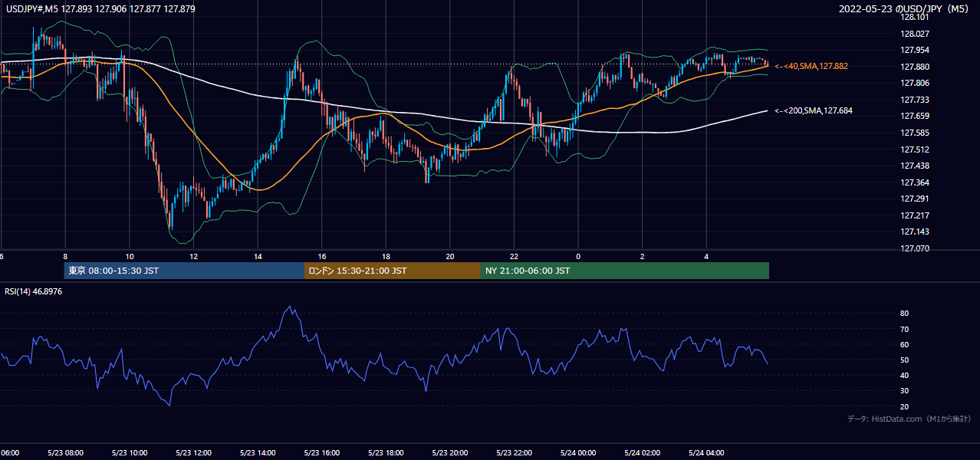Click hour 0 on the price chart time axis
The height and width of the screenshot is (460, 980).
tap(578, 257)
